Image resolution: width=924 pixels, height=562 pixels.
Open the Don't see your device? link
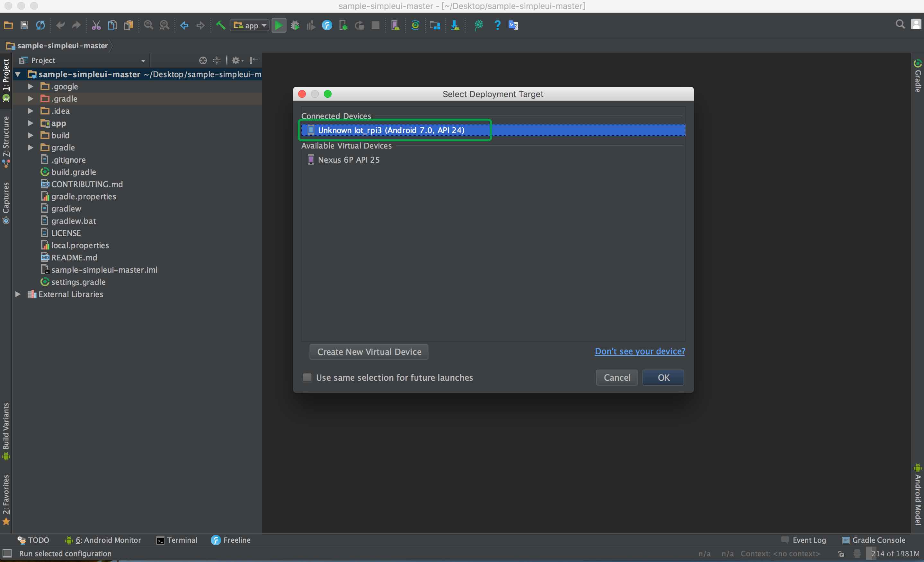pyautogui.click(x=640, y=351)
